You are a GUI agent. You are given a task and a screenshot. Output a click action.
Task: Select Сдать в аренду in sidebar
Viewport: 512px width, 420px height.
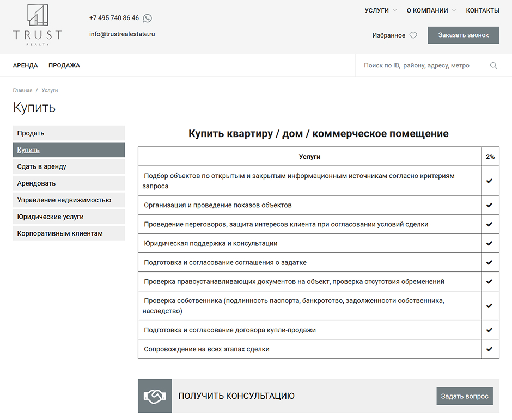click(x=69, y=166)
